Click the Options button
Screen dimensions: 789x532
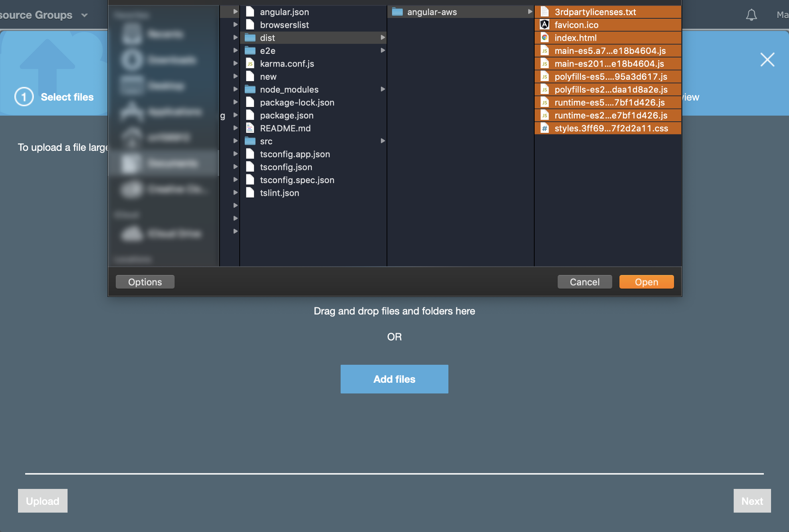(145, 282)
